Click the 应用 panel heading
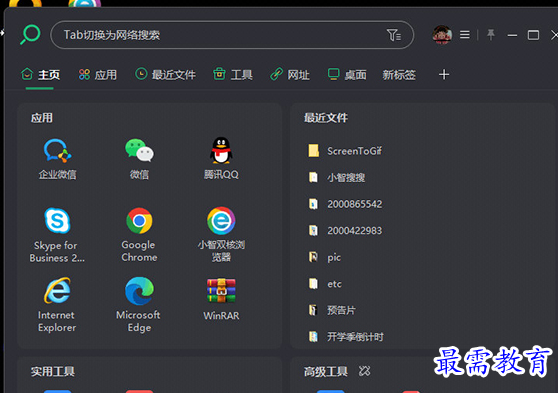The image size is (558, 393). (42, 118)
